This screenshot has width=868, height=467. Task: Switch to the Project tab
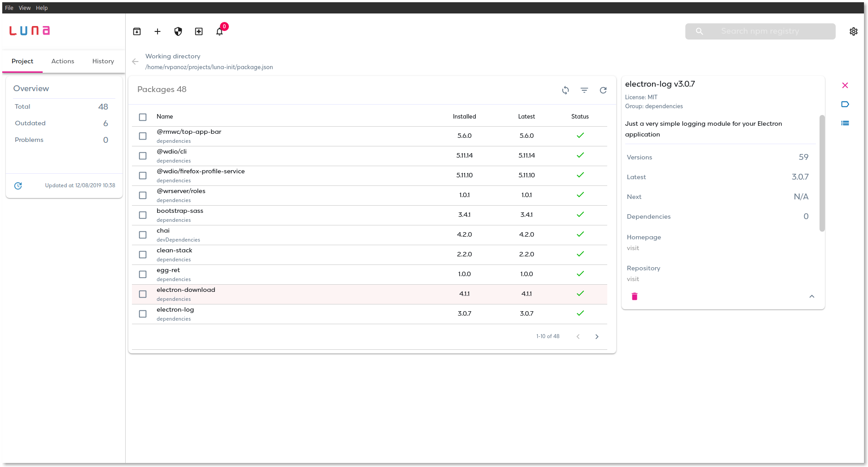click(x=22, y=62)
